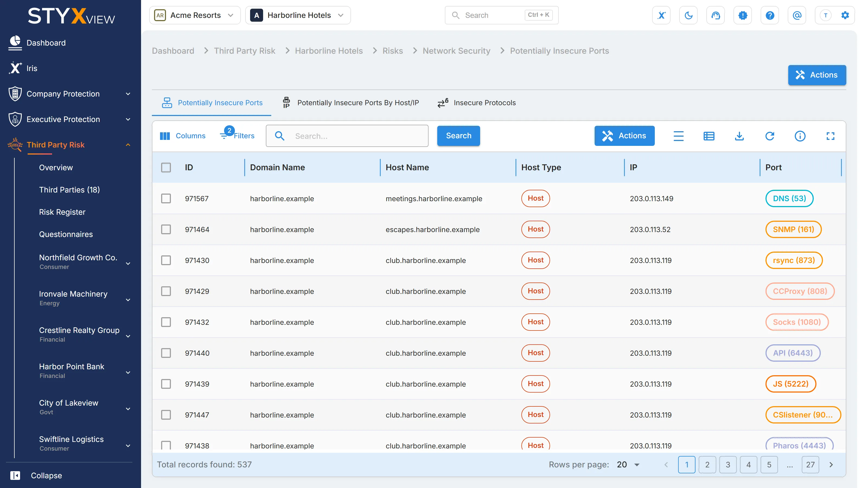Open the Acme Resorts organization dropdown
This screenshot has width=868, height=488.
click(x=195, y=15)
